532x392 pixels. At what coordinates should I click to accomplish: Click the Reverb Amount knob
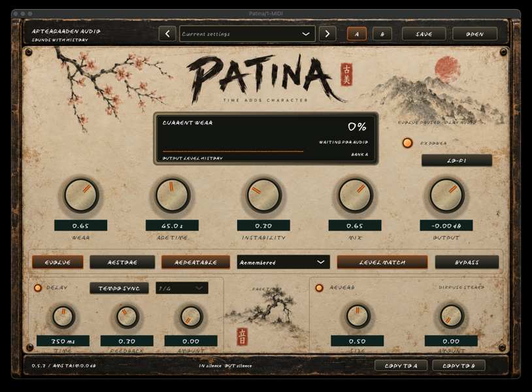451,316
